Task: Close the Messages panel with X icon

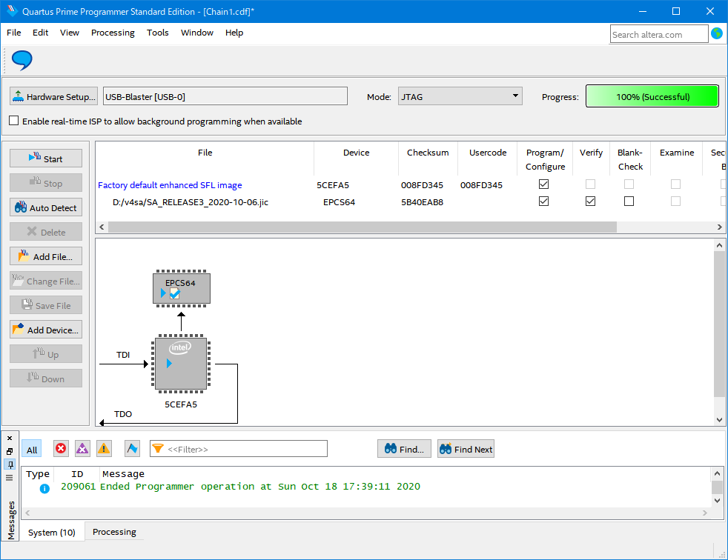Action: pos(10,438)
